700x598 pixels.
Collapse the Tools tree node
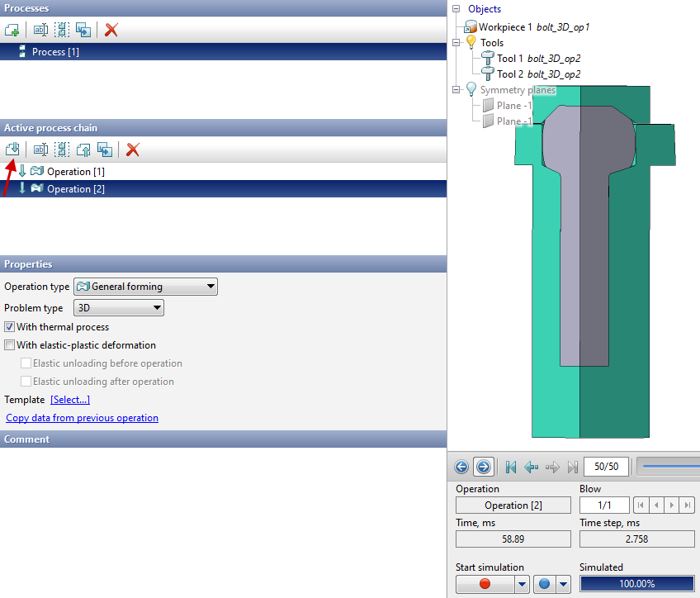[x=456, y=42]
